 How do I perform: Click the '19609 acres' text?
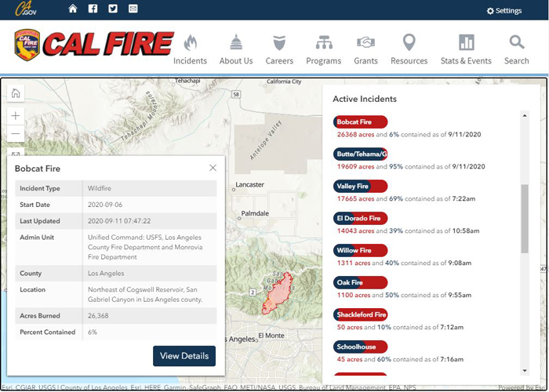coord(356,166)
